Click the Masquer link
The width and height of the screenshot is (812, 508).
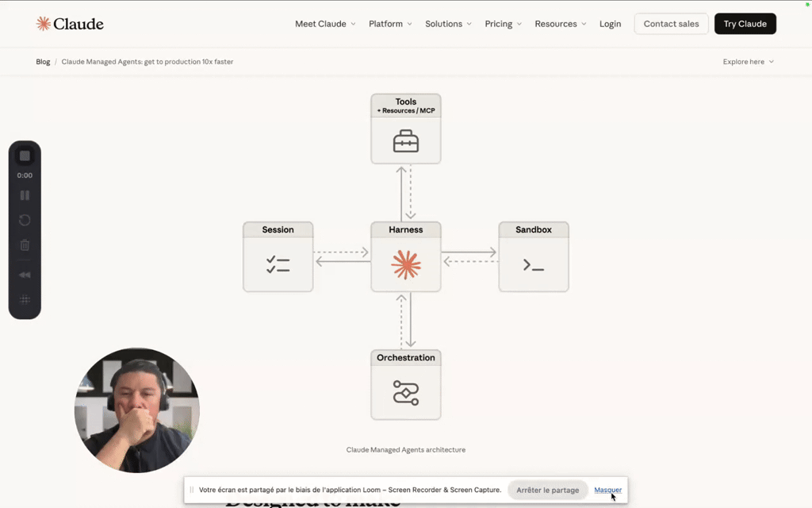(607, 490)
